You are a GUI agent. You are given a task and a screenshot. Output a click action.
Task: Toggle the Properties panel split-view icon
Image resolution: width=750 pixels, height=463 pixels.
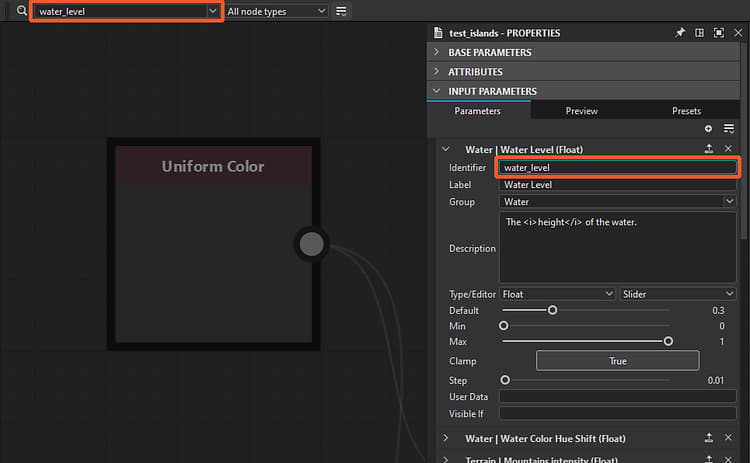pyautogui.click(x=699, y=33)
